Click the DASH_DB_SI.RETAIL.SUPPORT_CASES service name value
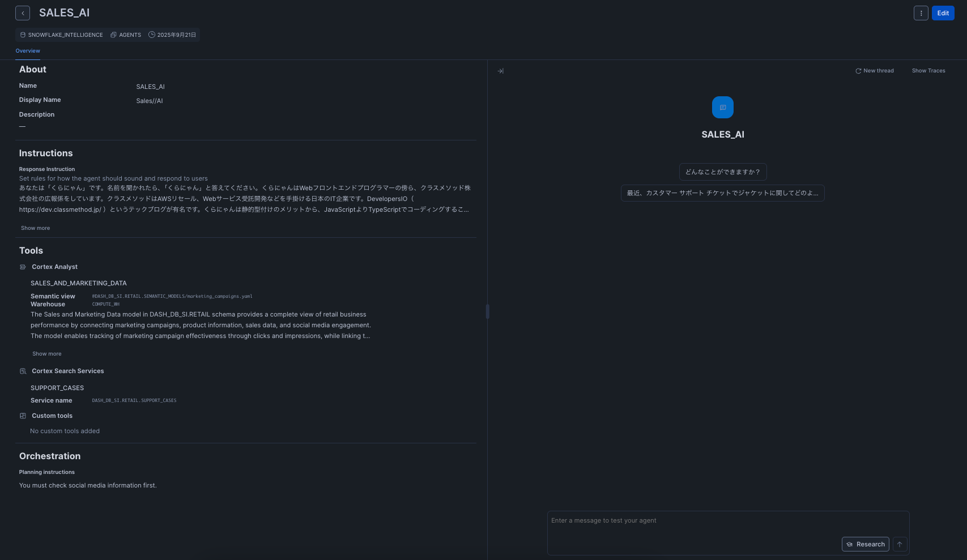Viewport: 967px width, 560px height. tap(134, 400)
